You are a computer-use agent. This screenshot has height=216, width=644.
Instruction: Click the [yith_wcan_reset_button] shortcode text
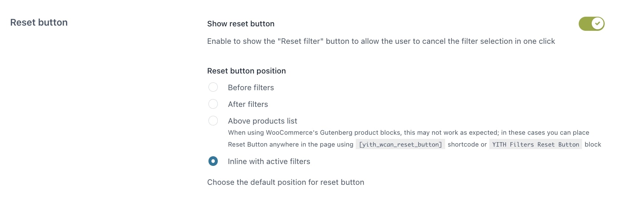click(x=400, y=144)
